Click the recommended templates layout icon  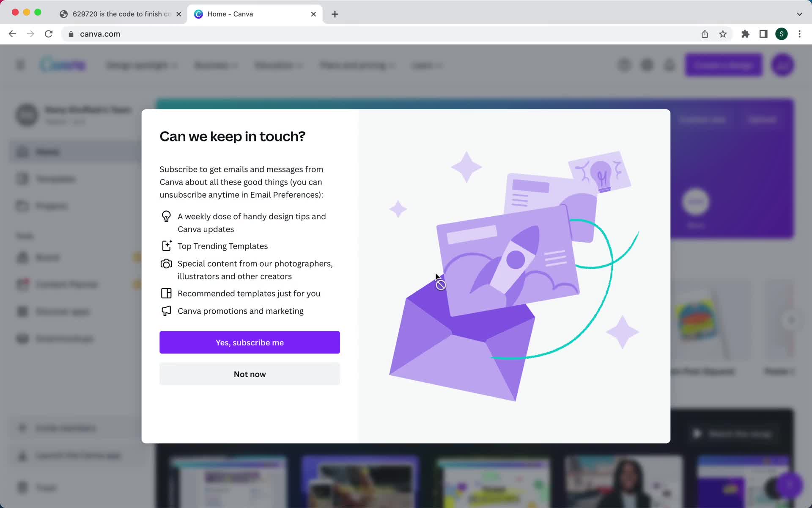(166, 293)
